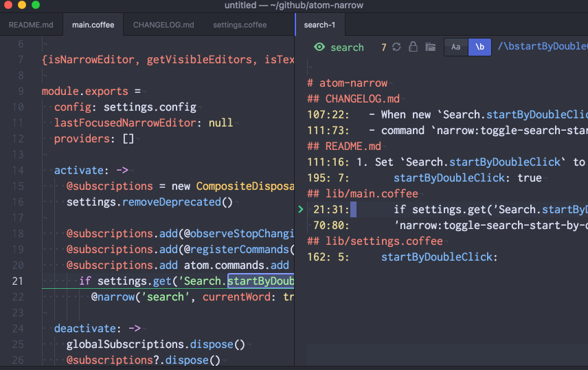Switch to the README.md tab
Viewport: 588px width, 370px height.
[31, 25]
